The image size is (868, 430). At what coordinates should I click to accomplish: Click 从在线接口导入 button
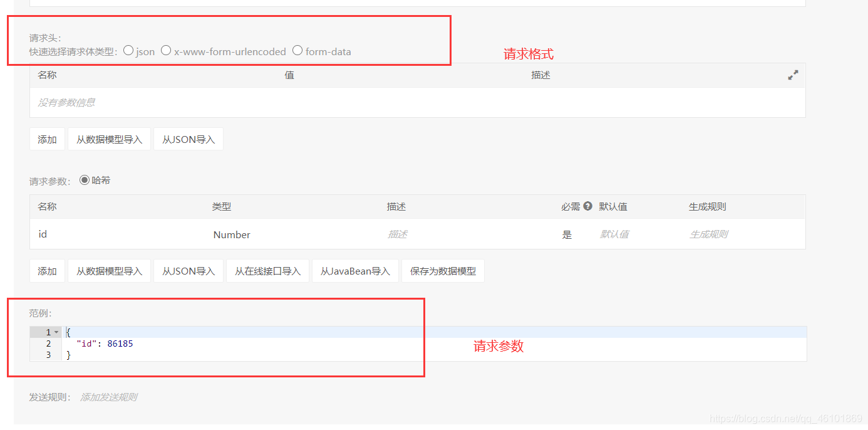[267, 271]
